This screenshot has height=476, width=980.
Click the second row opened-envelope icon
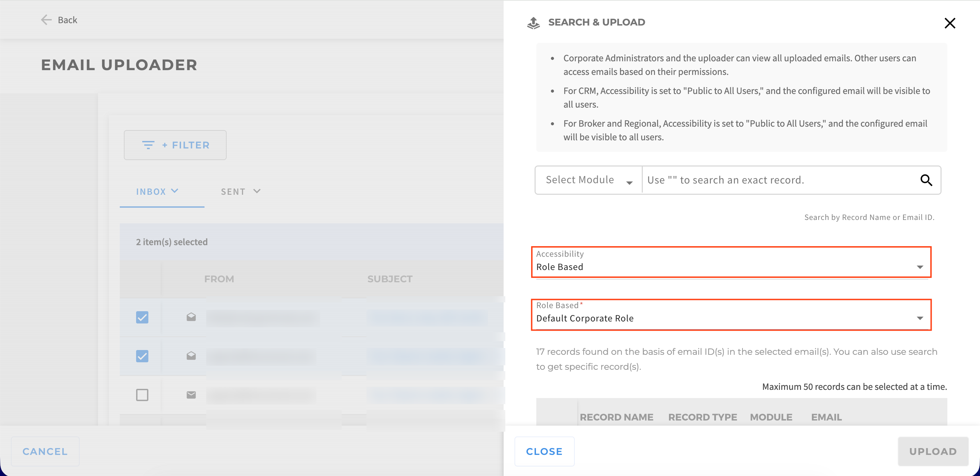point(191,356)
